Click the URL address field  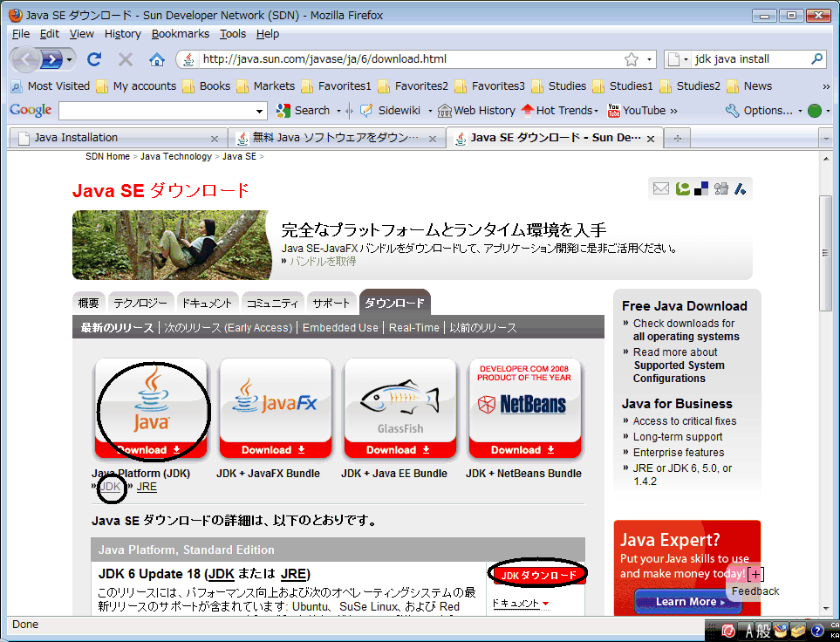(x=410, y=59)
